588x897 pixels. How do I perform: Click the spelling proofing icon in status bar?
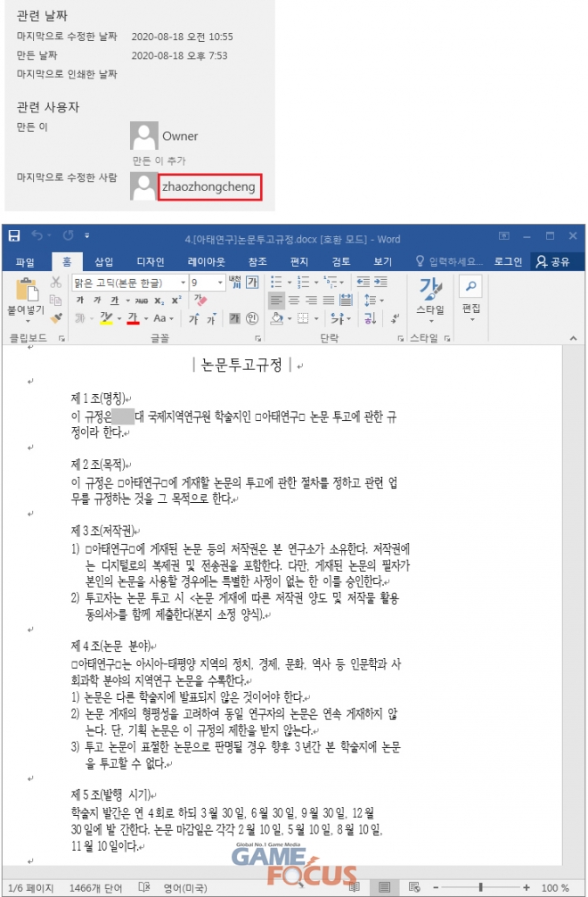tap(144, 888)
